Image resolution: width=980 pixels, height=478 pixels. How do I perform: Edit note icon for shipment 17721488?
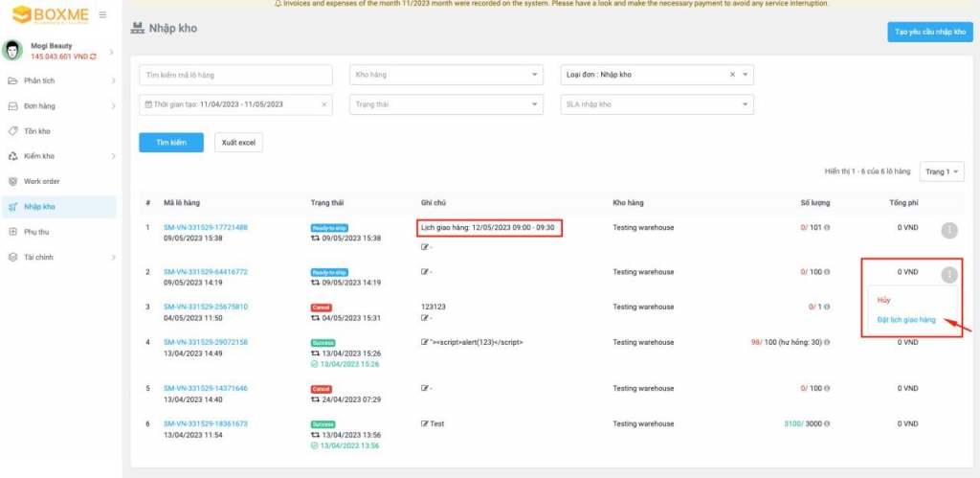425,247
